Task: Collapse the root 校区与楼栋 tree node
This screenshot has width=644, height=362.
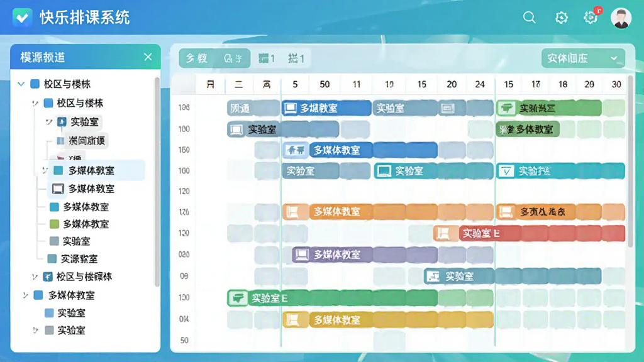Action: (21, 84)
